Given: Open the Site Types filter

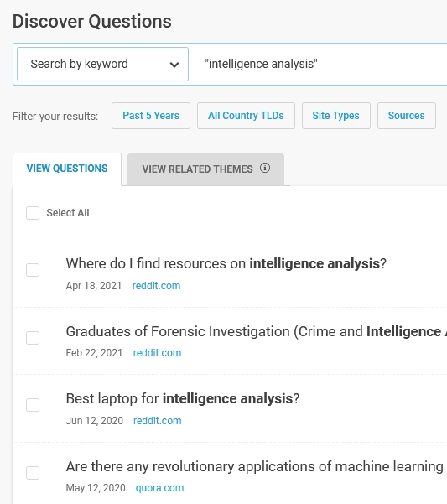Looking at the screenshot, I should point(335,116).
